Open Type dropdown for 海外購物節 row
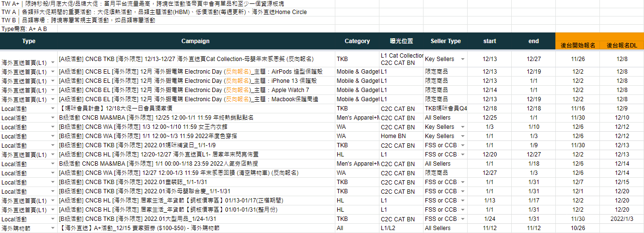644x233 pixels. [53, 228]
